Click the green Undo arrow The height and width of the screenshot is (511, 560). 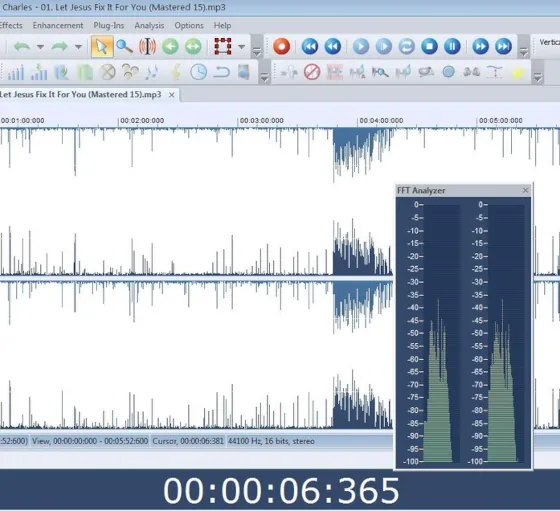pos(22,46)
